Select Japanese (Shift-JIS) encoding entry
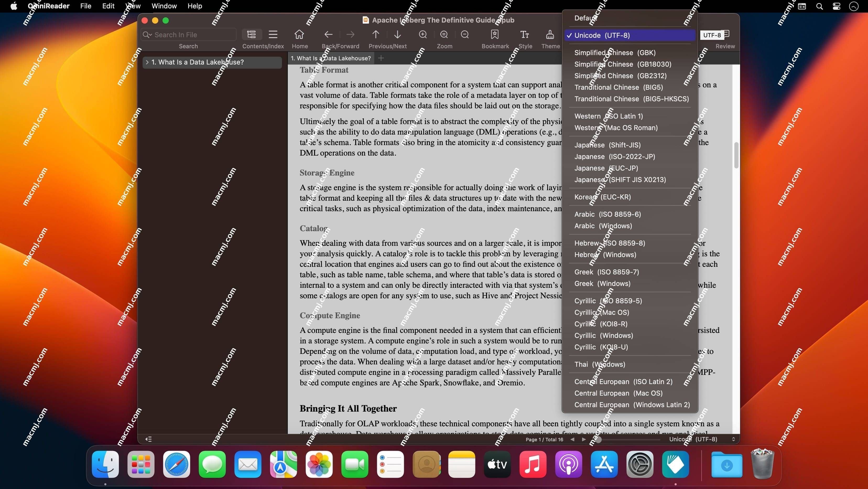Viewport: 868px width, 489px height. click(607, 145)
